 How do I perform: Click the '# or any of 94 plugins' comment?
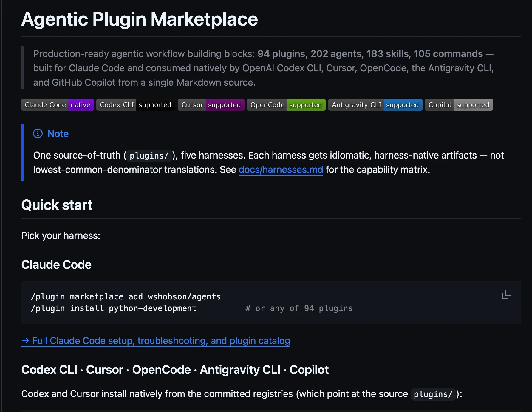pyautogui.click(x=299, y=308)
